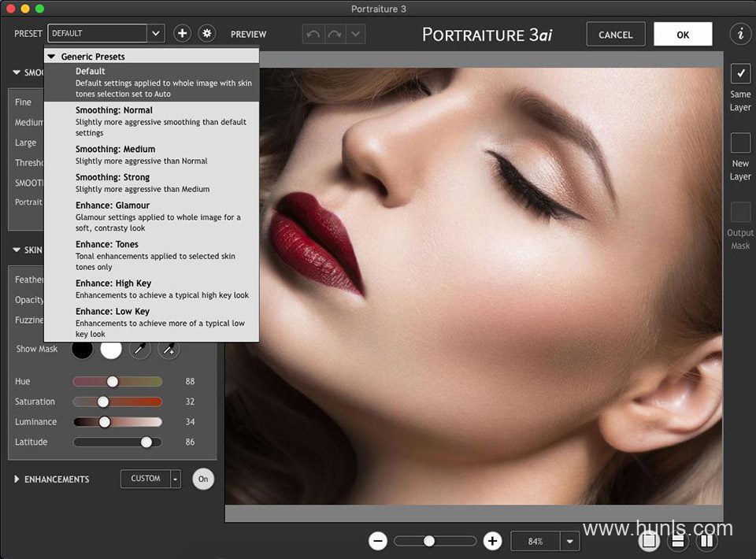This screenshot has height=559, width=756.
Task: Click the Latitude slider handle
Action: pos(146,442)
